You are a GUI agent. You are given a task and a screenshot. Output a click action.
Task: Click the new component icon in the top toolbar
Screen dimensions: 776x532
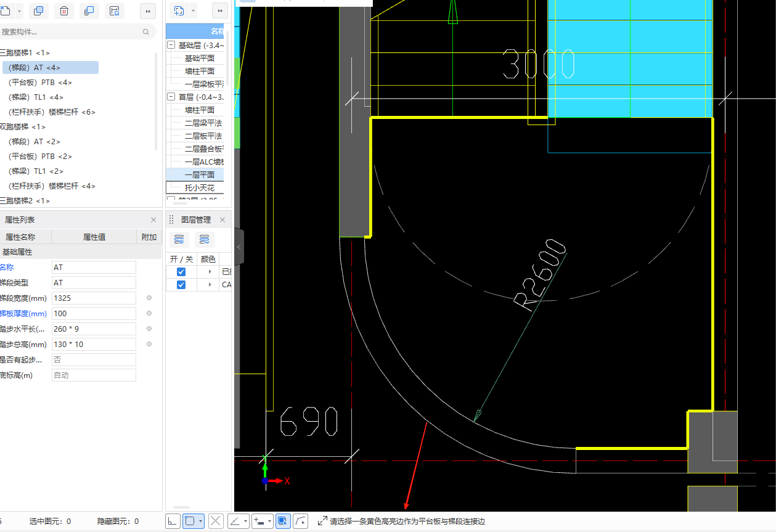coord(6,10)
